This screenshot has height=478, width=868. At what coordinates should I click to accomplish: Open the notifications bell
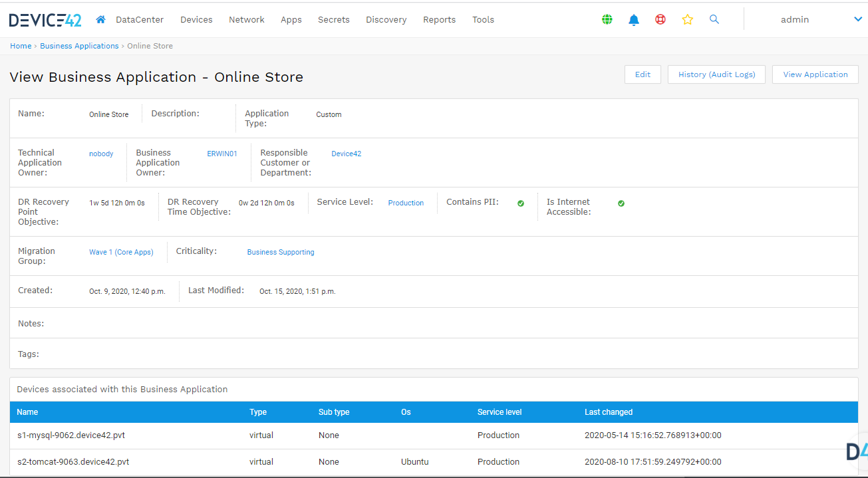point(634,20)
